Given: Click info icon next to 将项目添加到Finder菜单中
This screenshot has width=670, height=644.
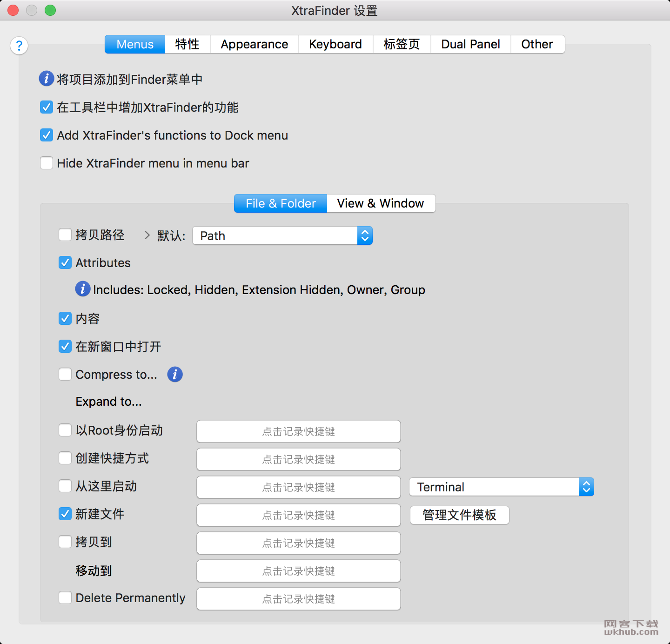Looking at the screenshot, I should (x=46, y=78).
